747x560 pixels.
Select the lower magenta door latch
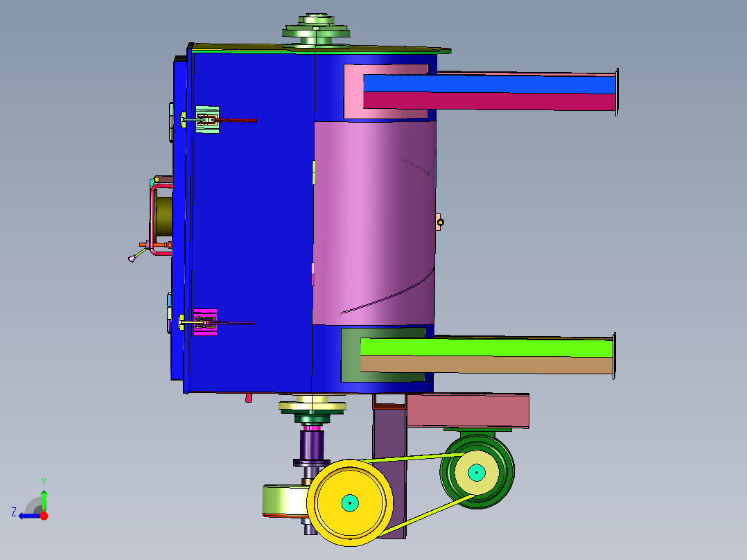coord(205,323)
